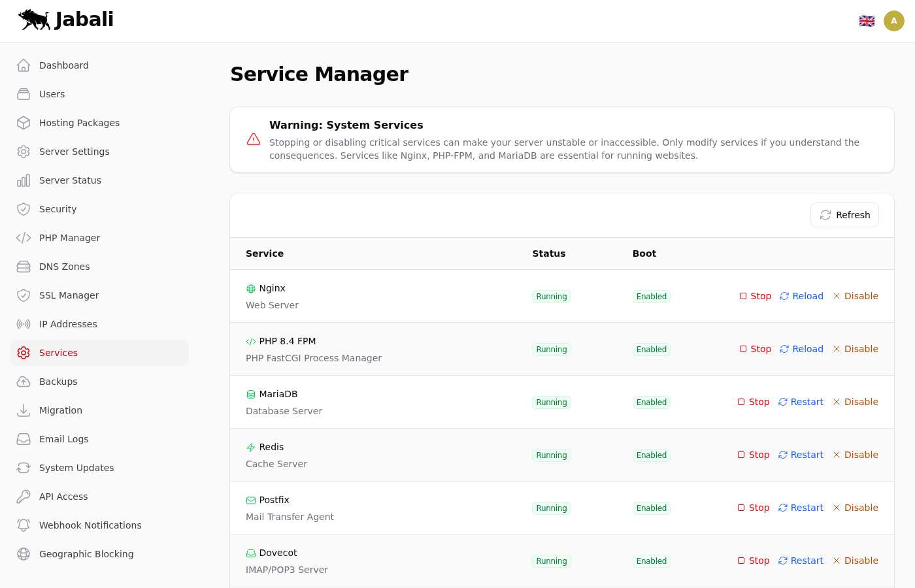
Task: Refresh the services list
Action: 844,215
